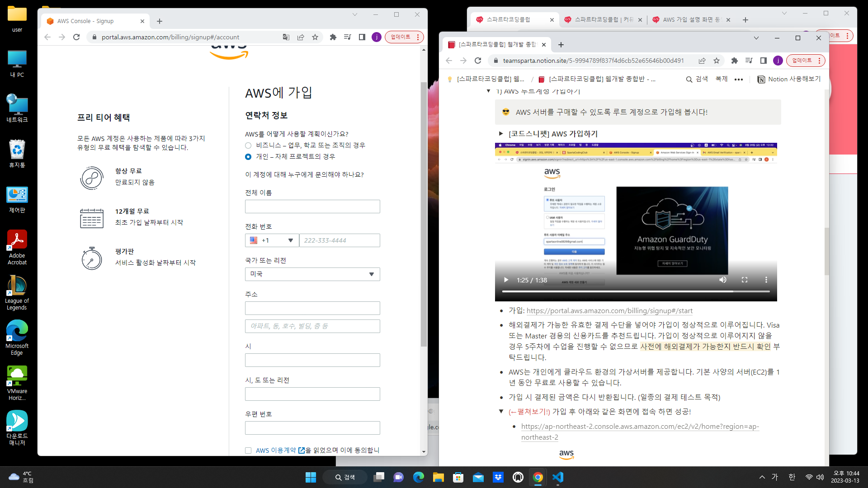Image resolution: width=868 pixels, height=488 pixels.
Task: Open phone country code dropdown
Action: coord(272,240)
